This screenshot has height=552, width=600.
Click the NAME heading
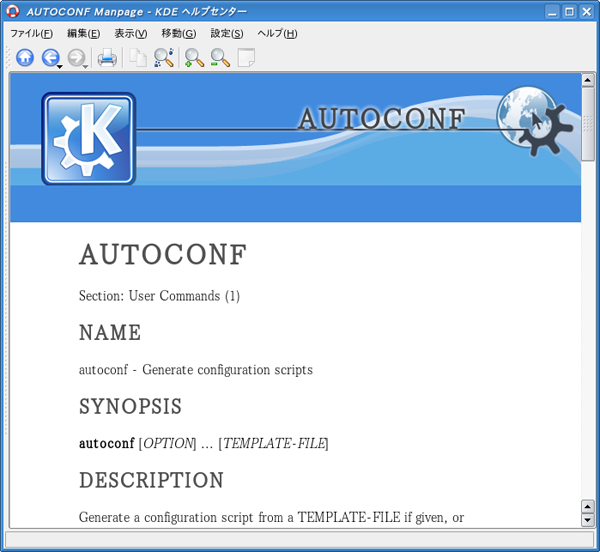[110, 332]
